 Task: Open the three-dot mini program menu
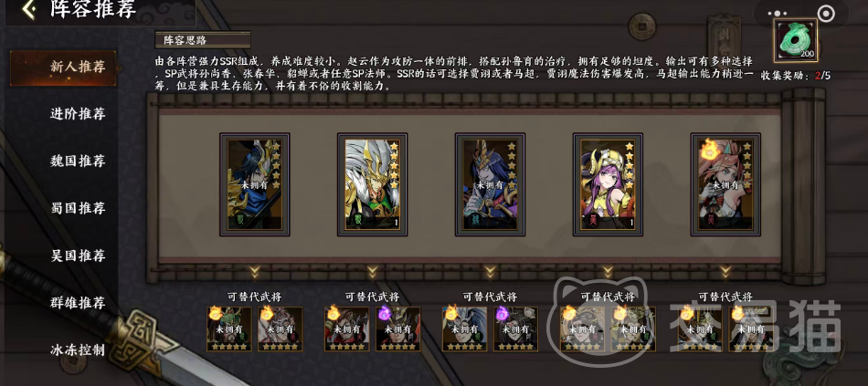point(778,14)
